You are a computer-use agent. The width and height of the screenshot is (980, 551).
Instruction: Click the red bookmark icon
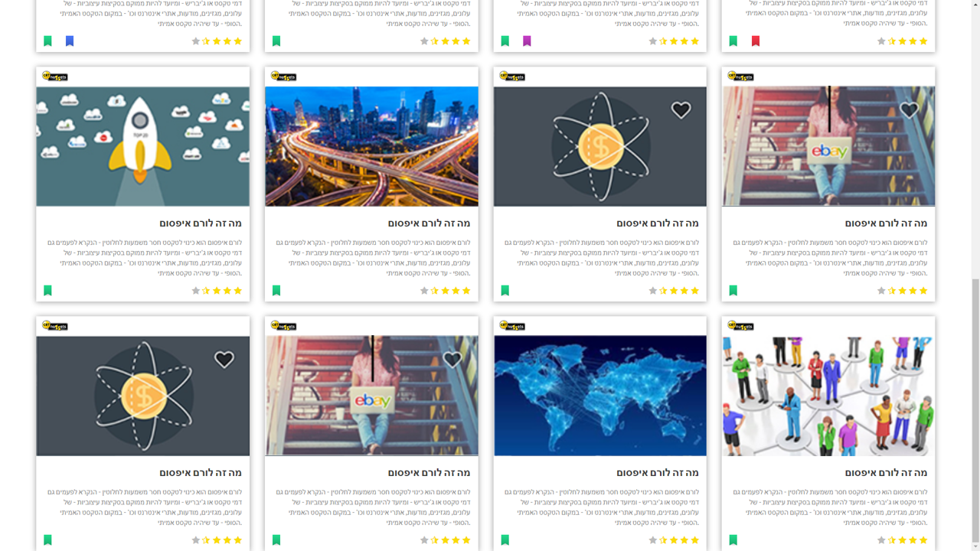(756, 41)
